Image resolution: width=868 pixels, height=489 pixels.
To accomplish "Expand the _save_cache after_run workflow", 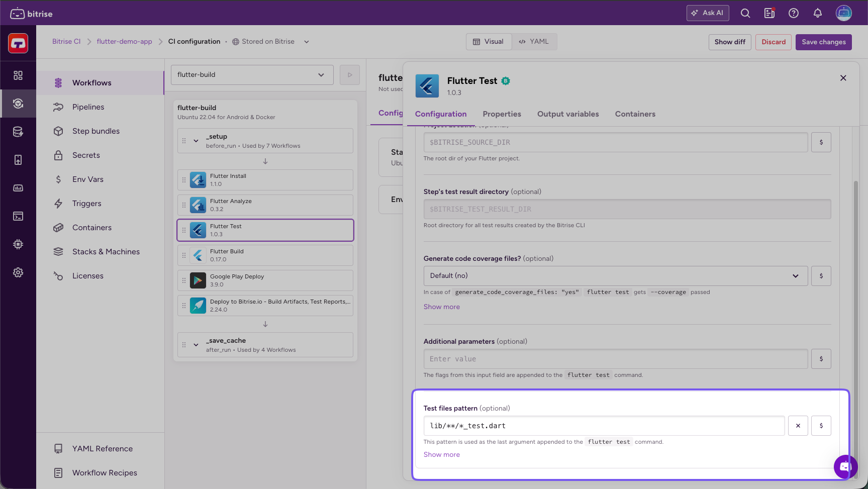I will (196, 345).
